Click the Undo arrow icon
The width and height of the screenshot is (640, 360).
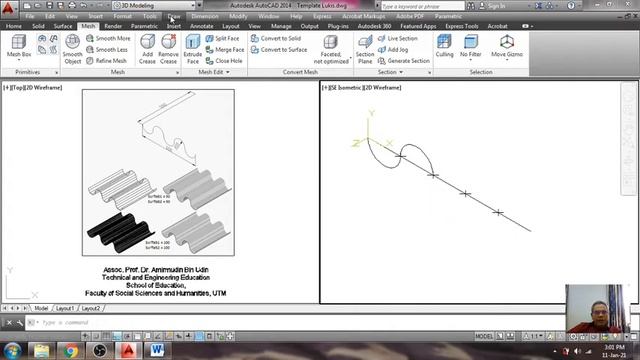(84, 6)
